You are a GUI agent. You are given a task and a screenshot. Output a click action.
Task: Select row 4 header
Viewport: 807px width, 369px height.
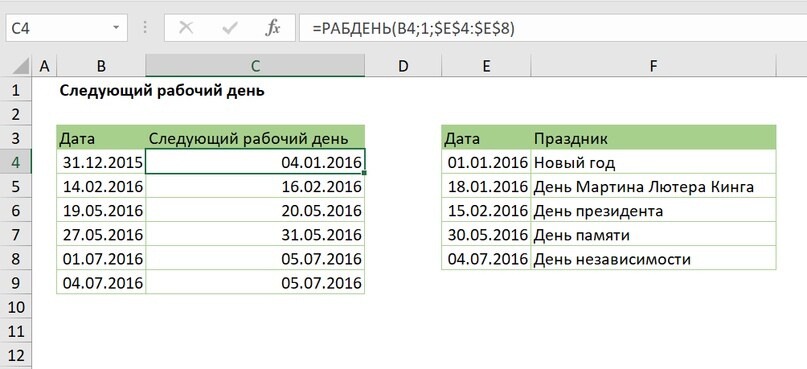16,162
